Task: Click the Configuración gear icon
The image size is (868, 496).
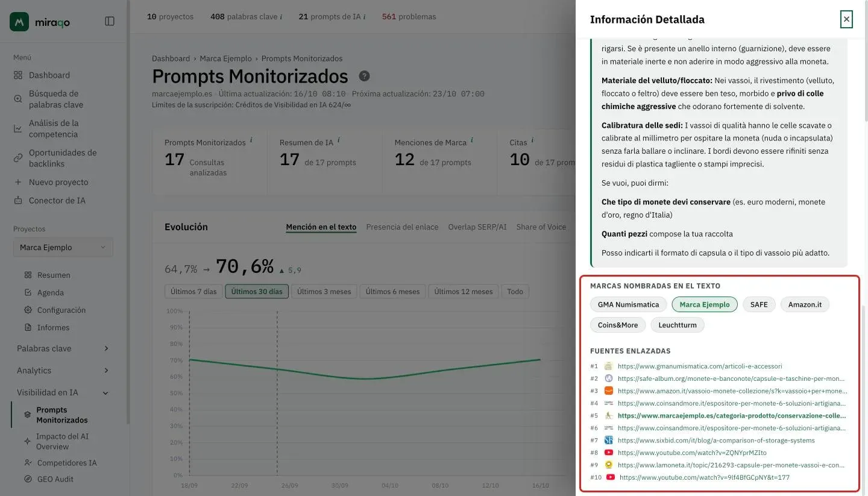Action: pyautogui.click(x=28, y=310)
